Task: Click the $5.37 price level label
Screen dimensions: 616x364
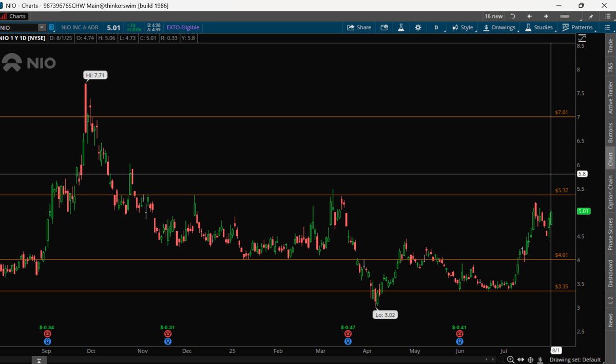Action: pyautogui.click(x=561, y=190)
